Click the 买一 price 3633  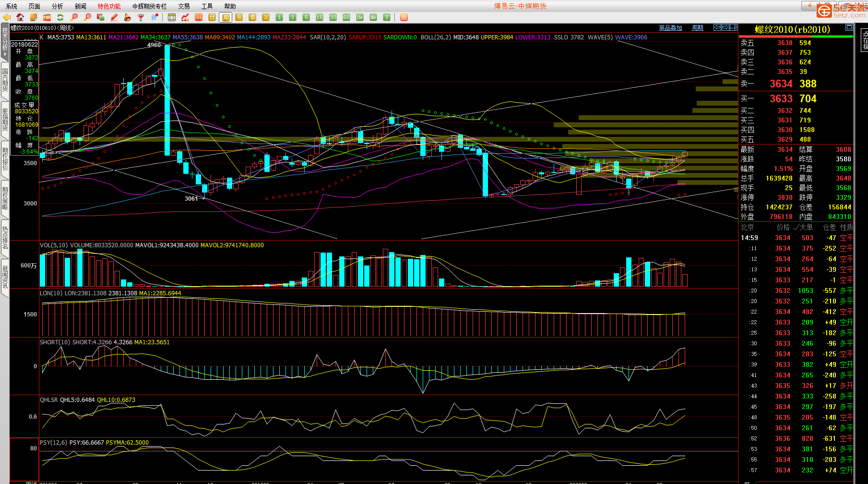(x=781, y=98)
